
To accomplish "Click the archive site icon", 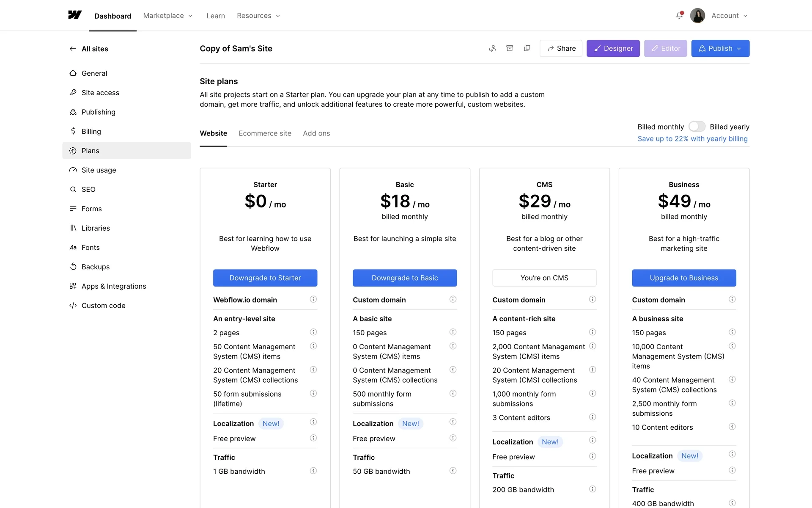I will coord(510,48).
